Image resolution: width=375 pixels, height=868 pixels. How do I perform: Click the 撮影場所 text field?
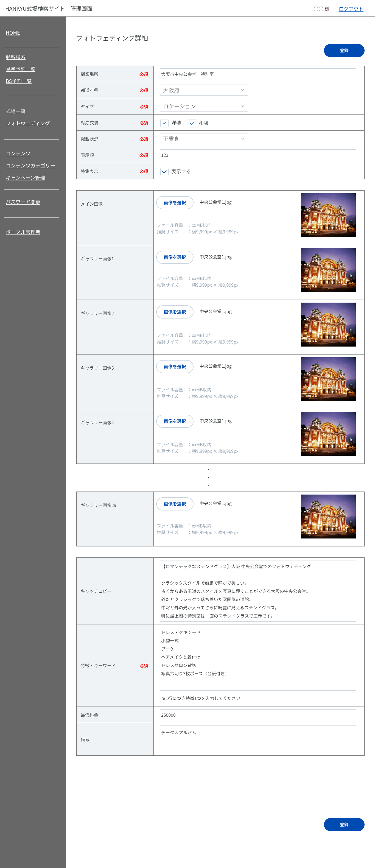pos(258,74)
